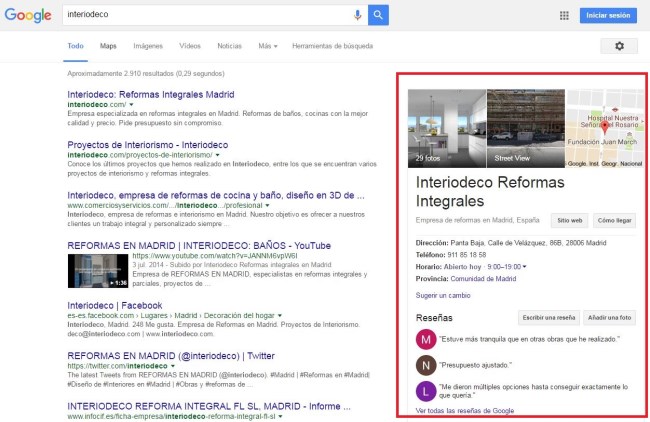Open the comerciosyservicios.com Interiodeco result

click(x=216, y=195)
